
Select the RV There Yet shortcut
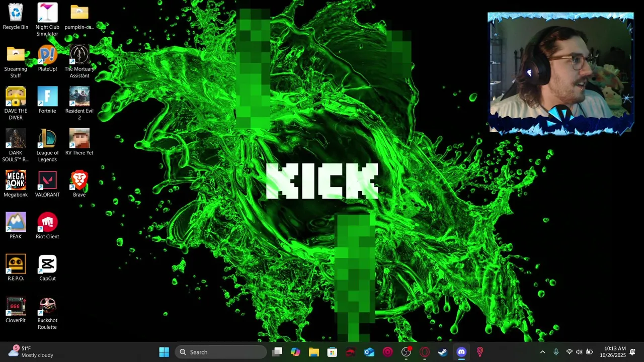tap(79, 142)
